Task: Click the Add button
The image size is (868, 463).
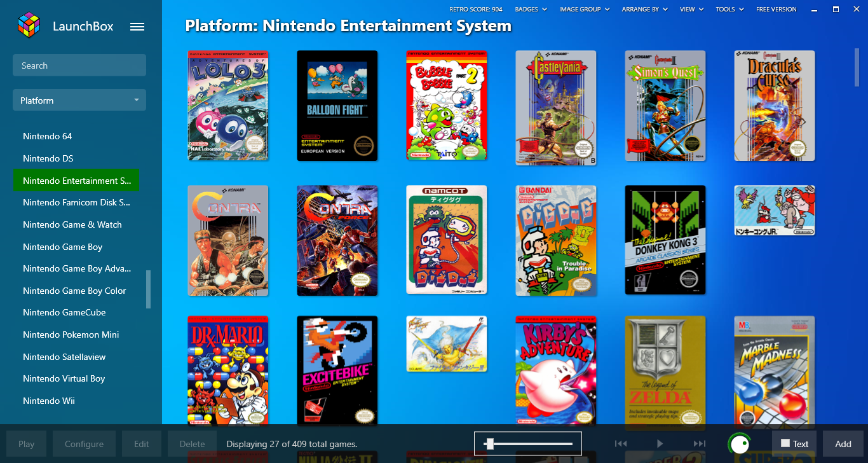Action: [x=843, y=444]
